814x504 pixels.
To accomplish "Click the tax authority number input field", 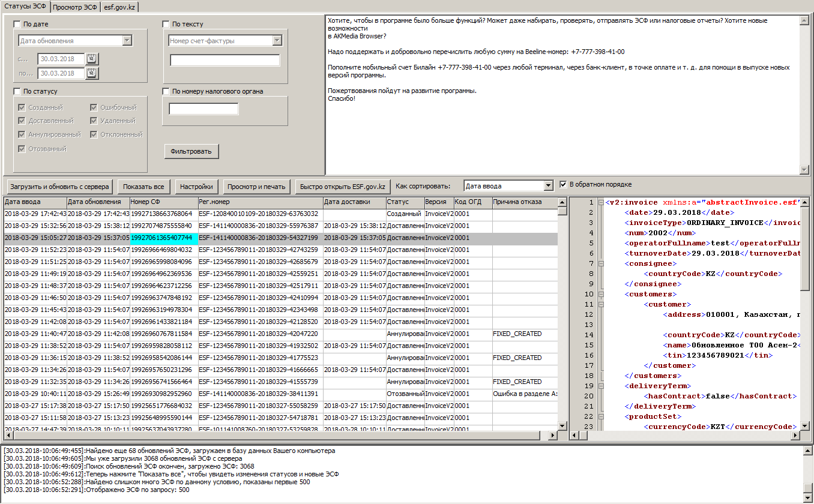I will (204, 109).
